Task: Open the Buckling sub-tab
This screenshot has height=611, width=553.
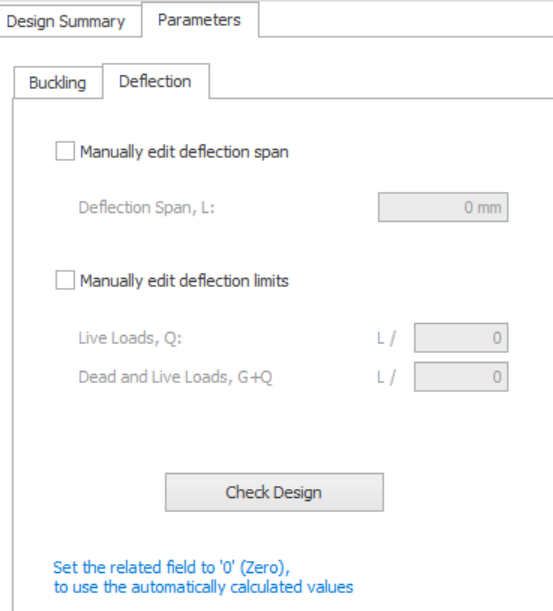Action: (x=58, y=83)
